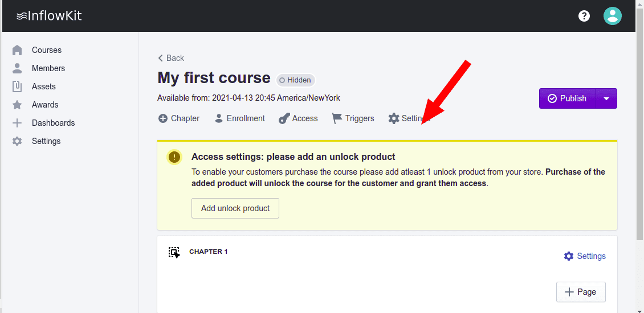Open the Access key option
The height and width of the screenshot is (313, 644).
(298, 118)
